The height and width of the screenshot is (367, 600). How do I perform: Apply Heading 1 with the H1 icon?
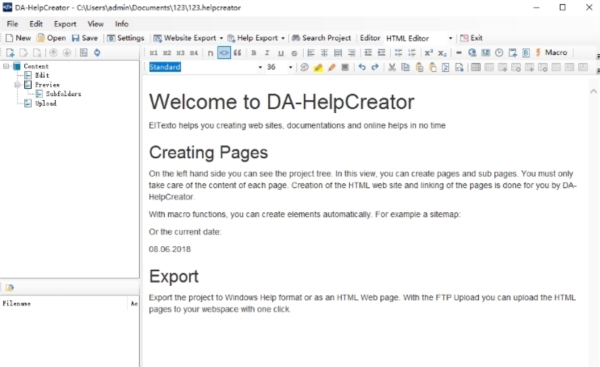(153, 53)
